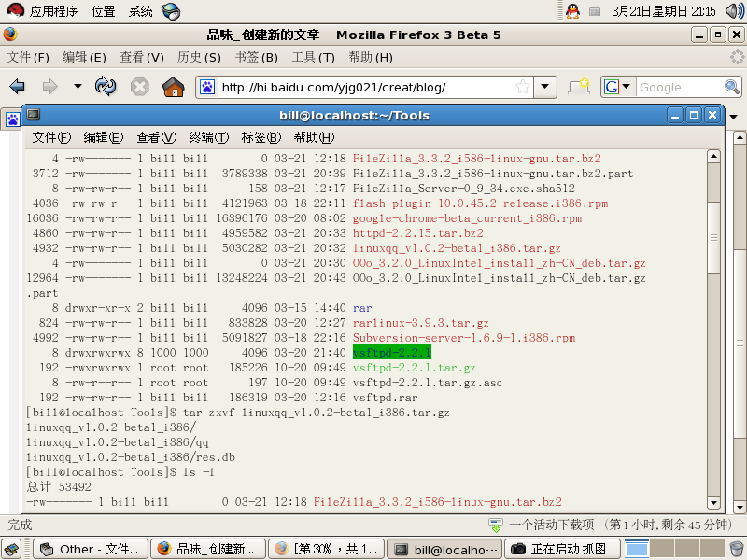Click the Firefox forward arrow button
Screen dimensions: 747x560
[x=49, y=87]
